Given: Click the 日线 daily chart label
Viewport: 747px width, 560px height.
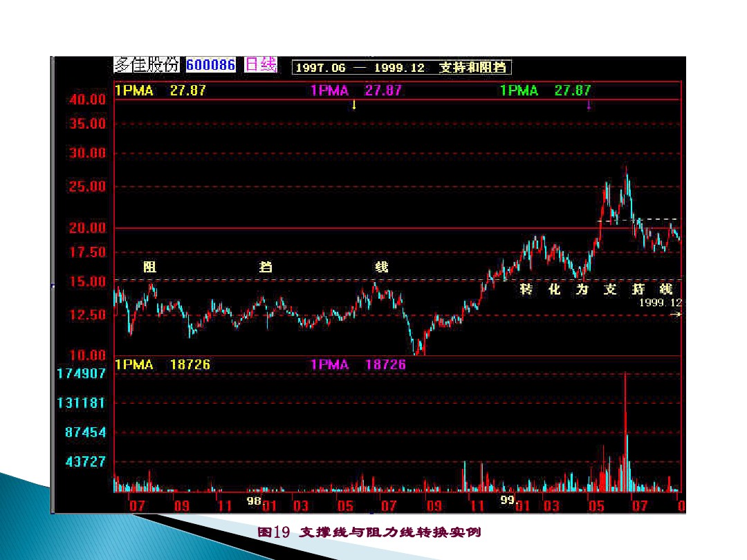Looking at the screenshot, I should (261, 64).
